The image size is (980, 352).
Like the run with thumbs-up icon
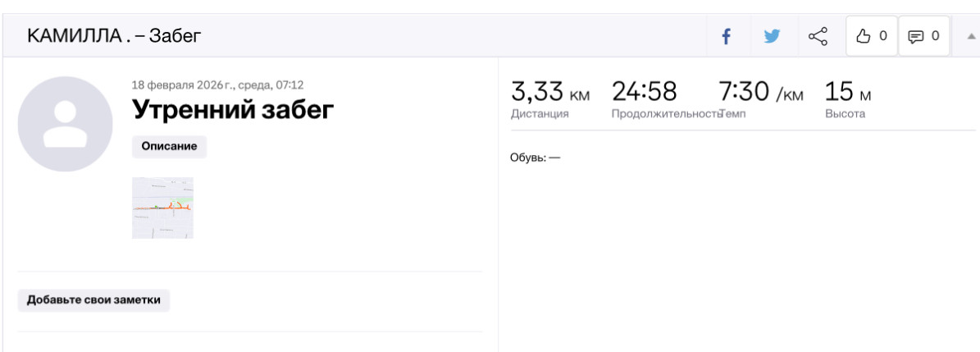point(871,36)
